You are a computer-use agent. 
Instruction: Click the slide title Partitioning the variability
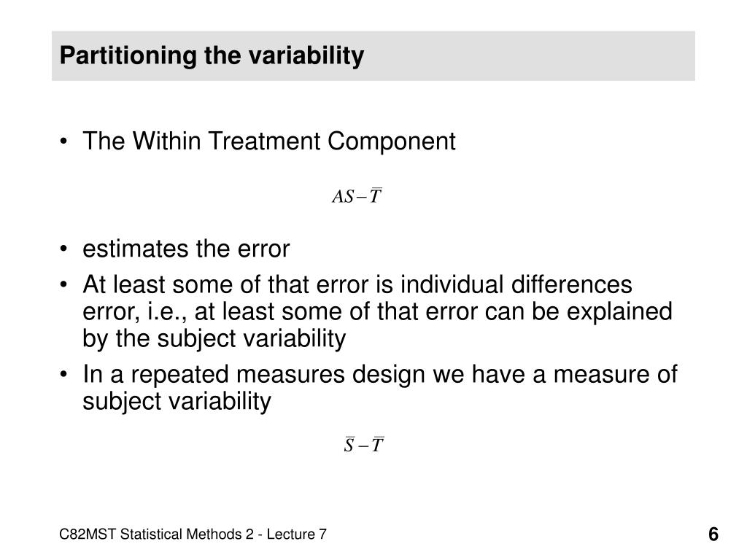pyautogui.click(x=212, y=55)
